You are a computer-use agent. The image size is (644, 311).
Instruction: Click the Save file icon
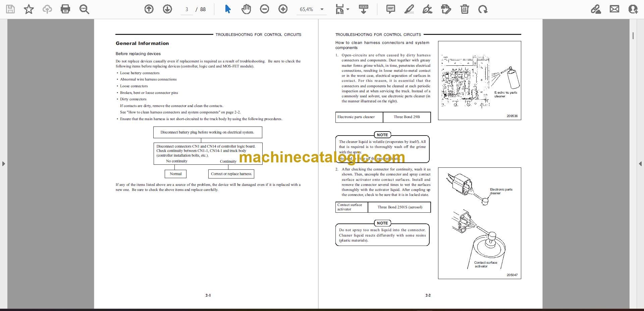pyautogui.click(x=10, y=9)
